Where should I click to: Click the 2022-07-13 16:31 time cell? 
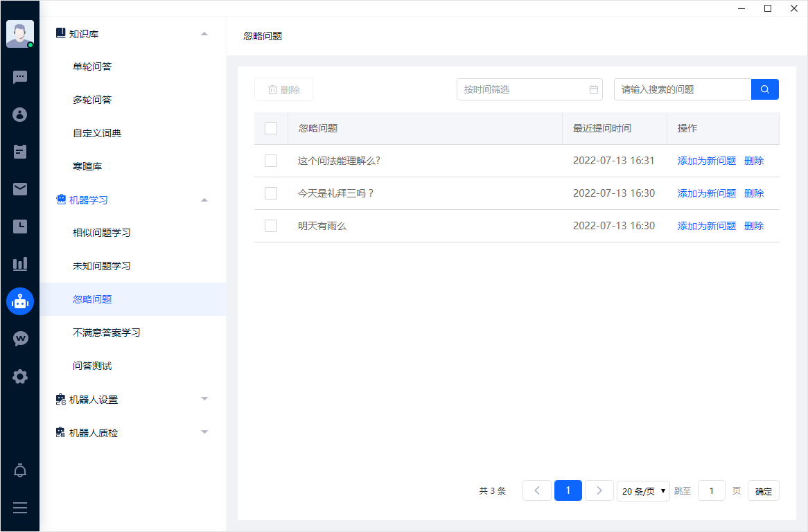pyautogui.click(x=614, y=161)
